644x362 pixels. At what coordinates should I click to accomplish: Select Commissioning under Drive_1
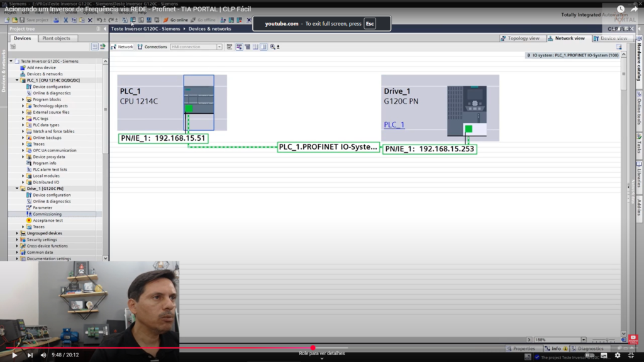[x=47, y=214]
